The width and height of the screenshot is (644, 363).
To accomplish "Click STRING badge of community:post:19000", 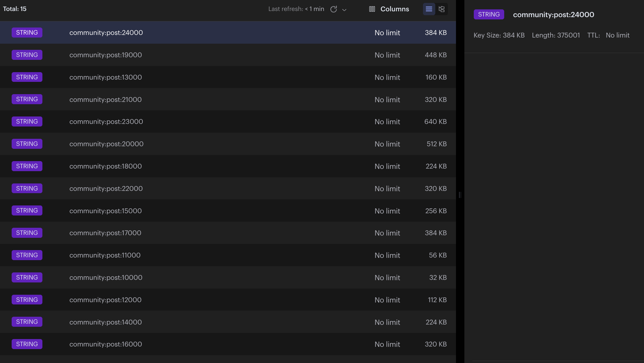I will click(x=27, y=55).
